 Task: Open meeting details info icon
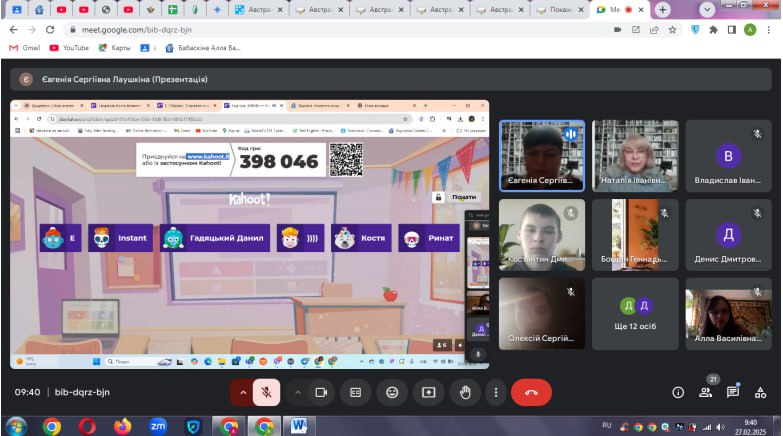coord(678,393)
